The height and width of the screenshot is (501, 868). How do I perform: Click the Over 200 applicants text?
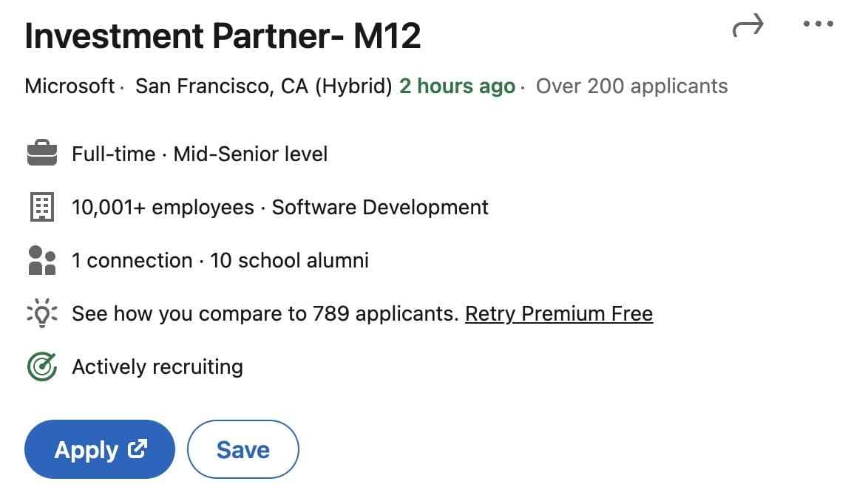tap(631, 86)
